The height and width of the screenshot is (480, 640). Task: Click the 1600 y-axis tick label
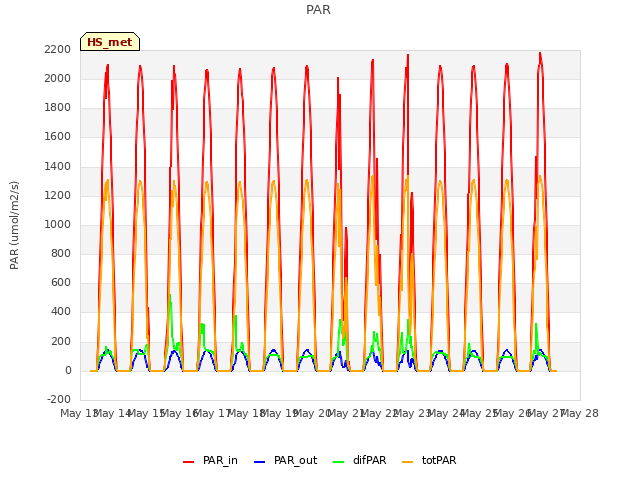58,137
